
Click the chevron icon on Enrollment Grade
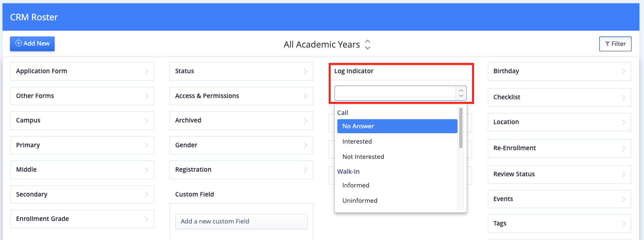tap(146, 219)
